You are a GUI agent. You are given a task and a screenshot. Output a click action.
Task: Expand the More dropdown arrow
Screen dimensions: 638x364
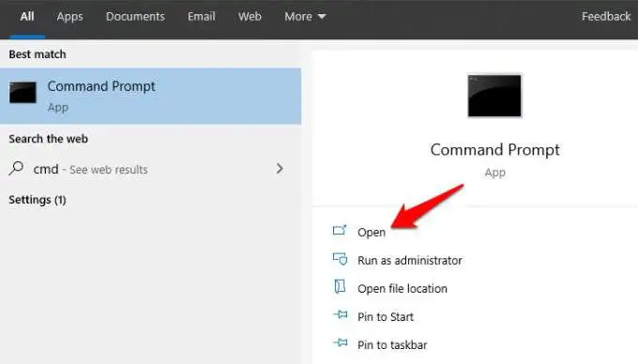[x=322, y=17]
